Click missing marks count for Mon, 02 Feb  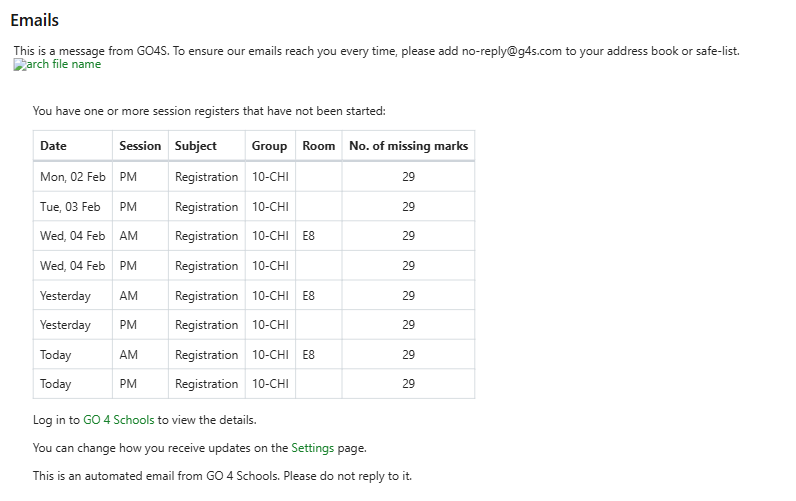[x=408, y=177]
